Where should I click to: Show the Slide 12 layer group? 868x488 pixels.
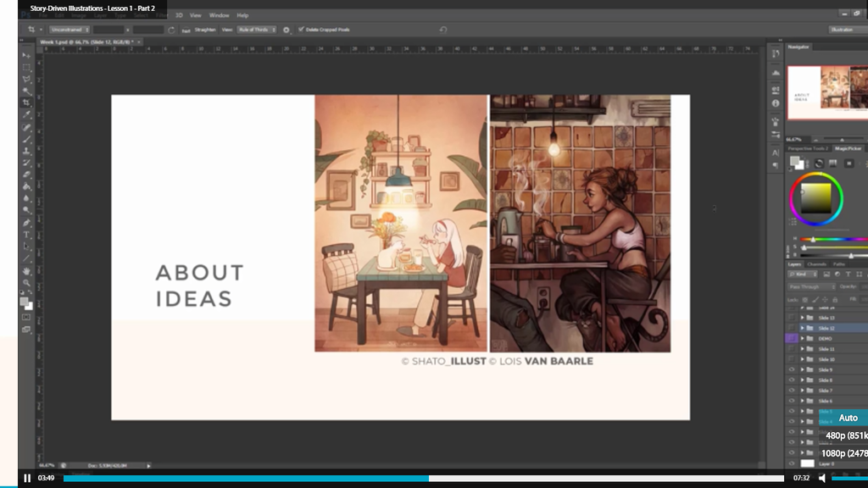click(x=792, y=328)
